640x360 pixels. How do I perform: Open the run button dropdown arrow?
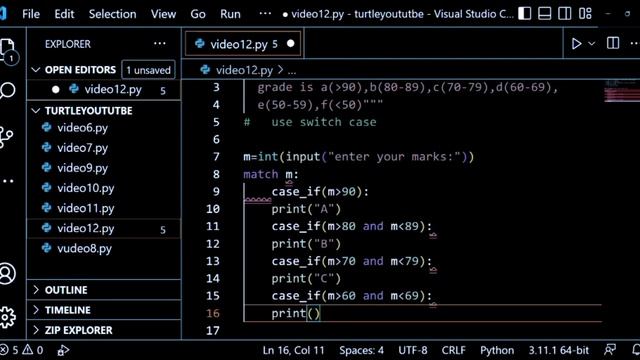tap(591, 44)
